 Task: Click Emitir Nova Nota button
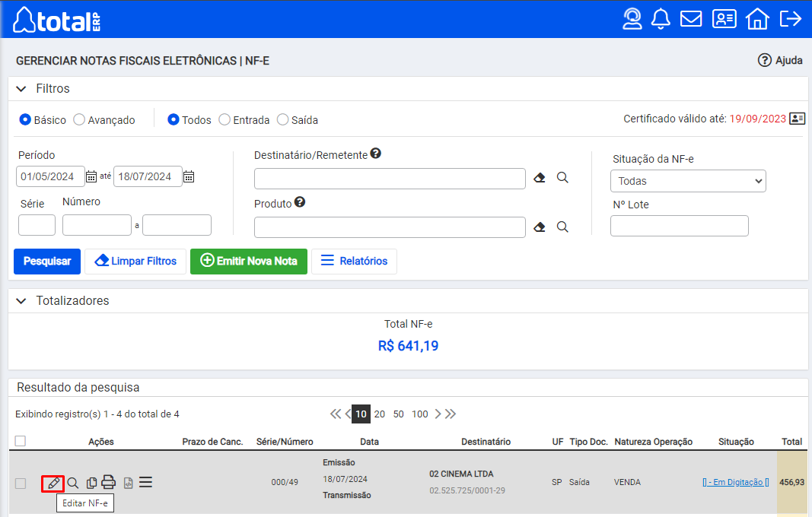click(249, 262)
